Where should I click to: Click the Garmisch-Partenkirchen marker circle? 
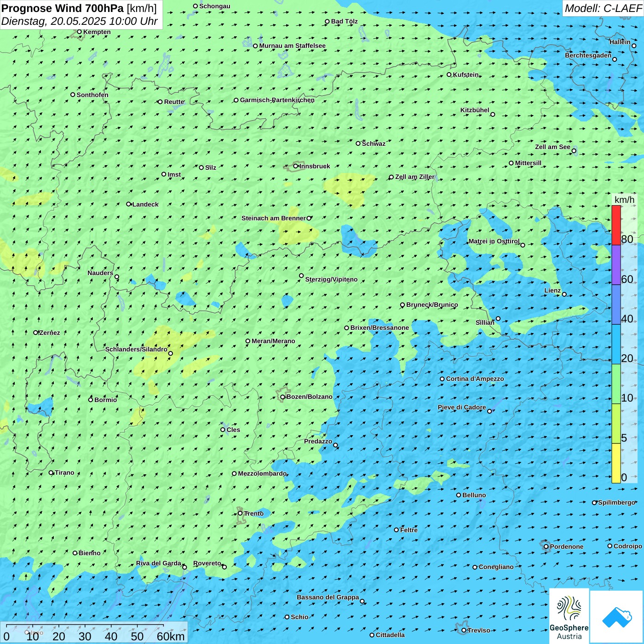click(236, 100)
